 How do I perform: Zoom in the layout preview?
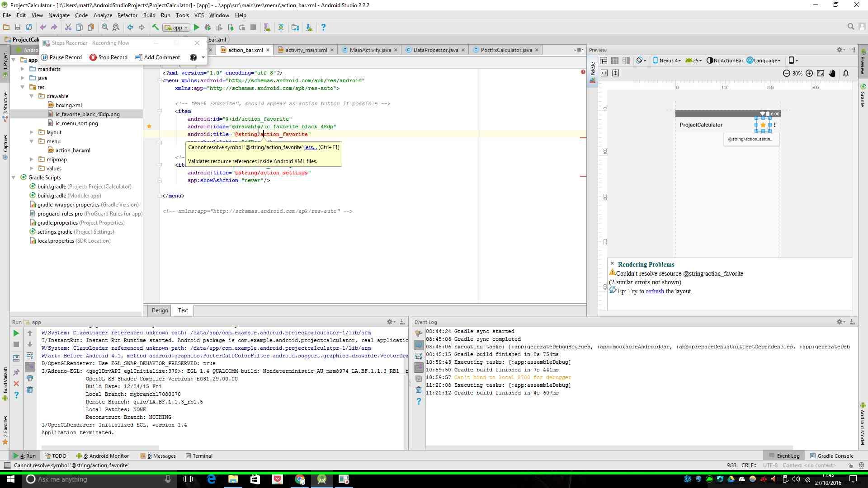[809, 73]
